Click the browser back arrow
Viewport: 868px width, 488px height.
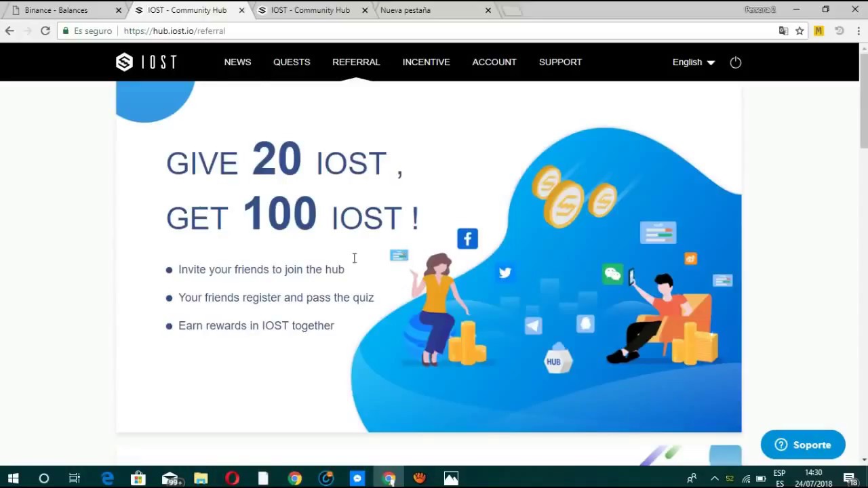(9, 30)
